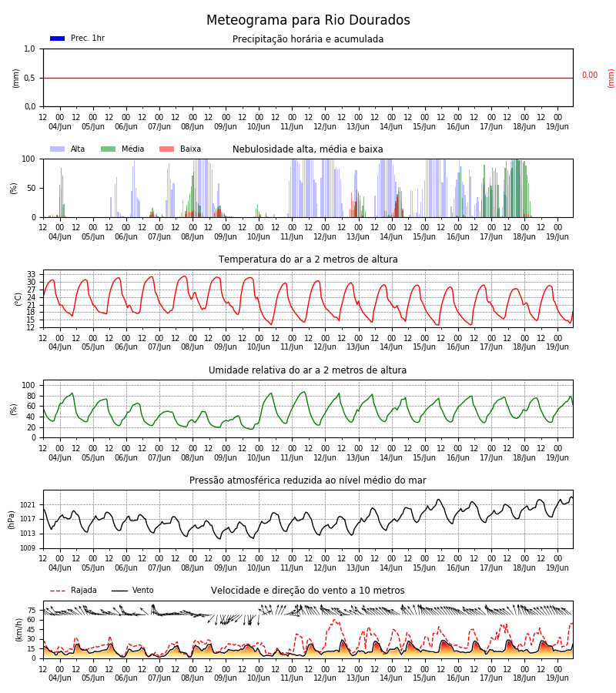
Task: Click the black Vento legend line
Action: coord(119,591)
